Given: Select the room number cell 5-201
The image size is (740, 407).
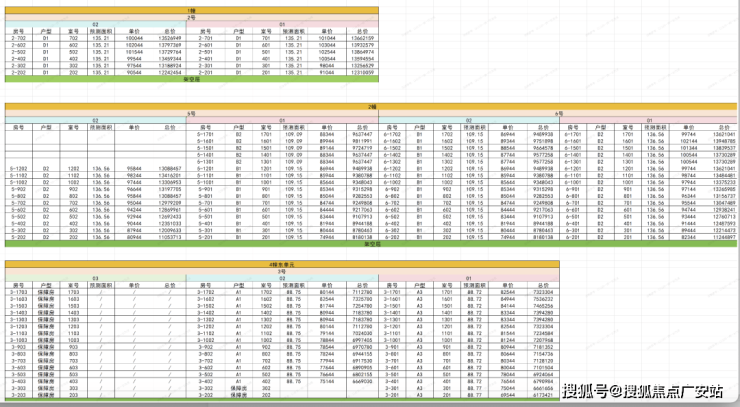Looking at the screenshot, I should (205, 237).
